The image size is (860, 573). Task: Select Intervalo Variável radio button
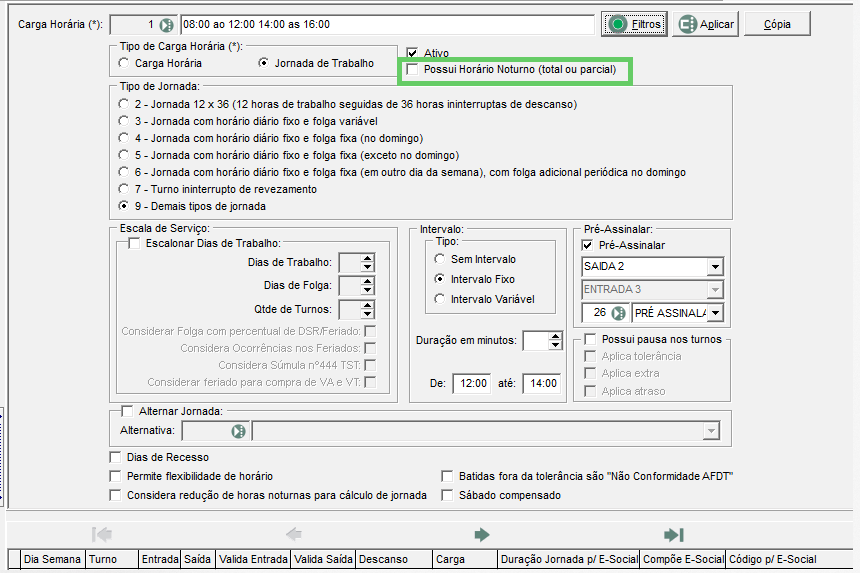[x=440, y=299]
